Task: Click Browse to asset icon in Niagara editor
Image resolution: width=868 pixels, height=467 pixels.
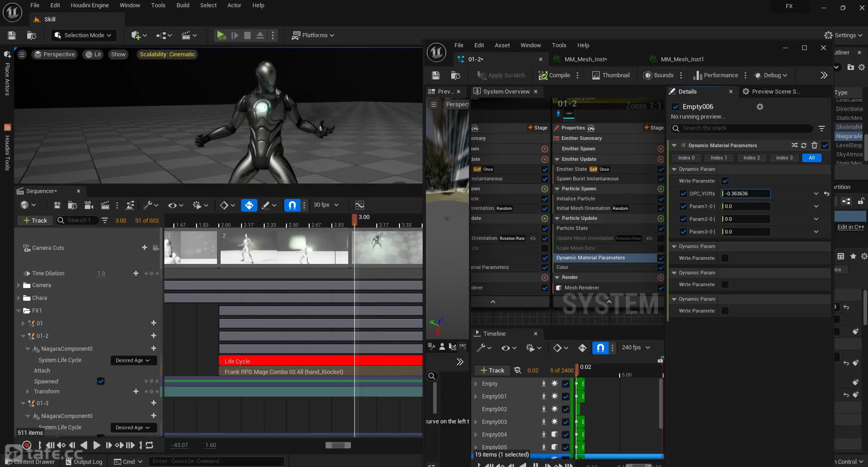Action: point(455,75)
